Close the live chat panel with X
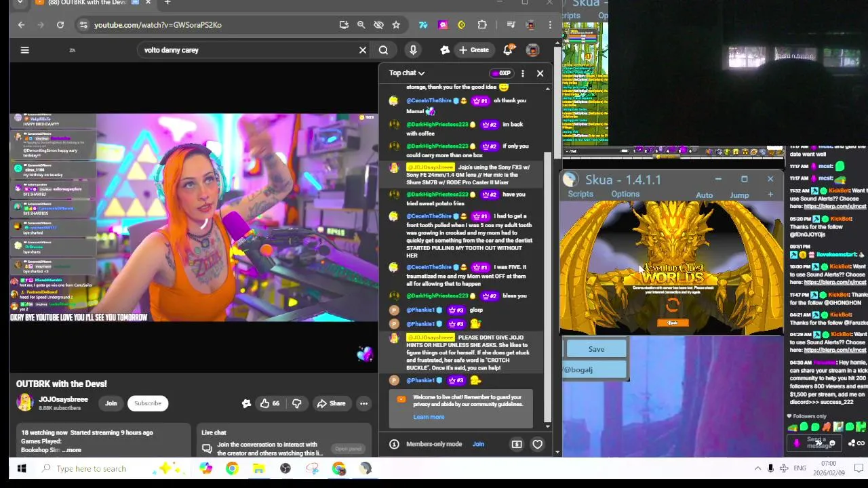This screenshot has width=868, height=488. (x=540, y=73)
